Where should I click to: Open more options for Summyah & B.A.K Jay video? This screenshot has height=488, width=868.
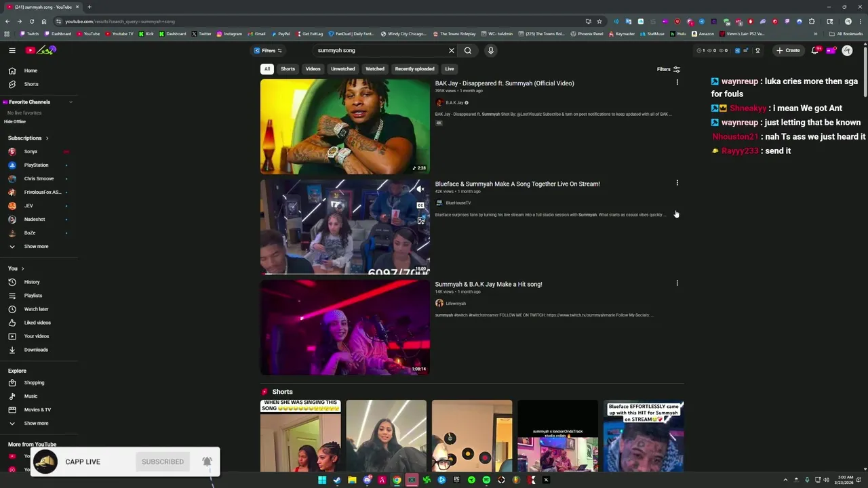point(677,283)
